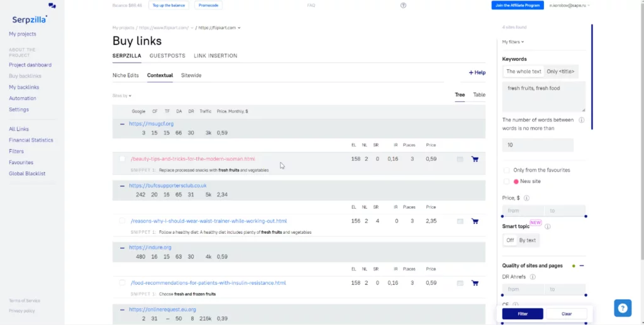This screenshot has height=325, width=644.
Task: Open preview icon for beauty-tips row
Action: (x=460, y=159)
